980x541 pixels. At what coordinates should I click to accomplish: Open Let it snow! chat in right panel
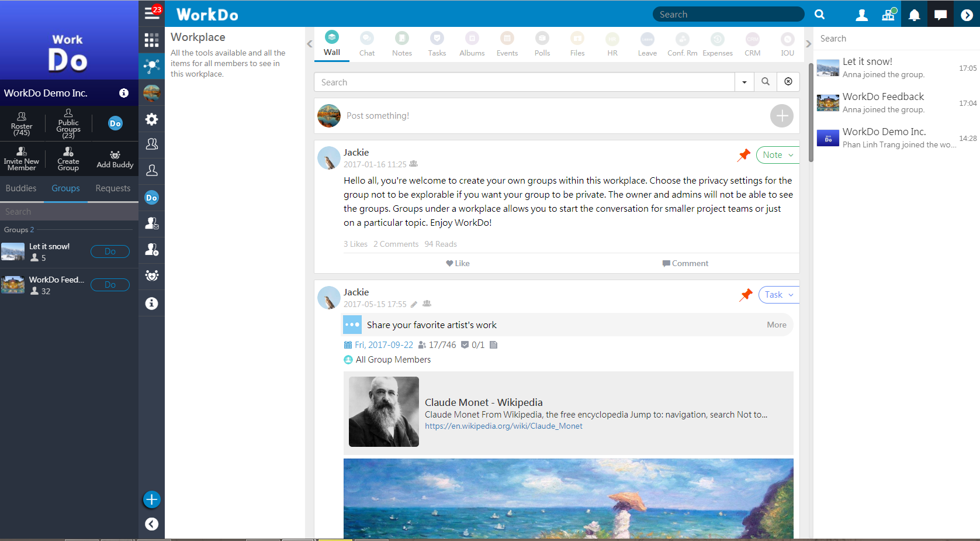click(896, 68)
